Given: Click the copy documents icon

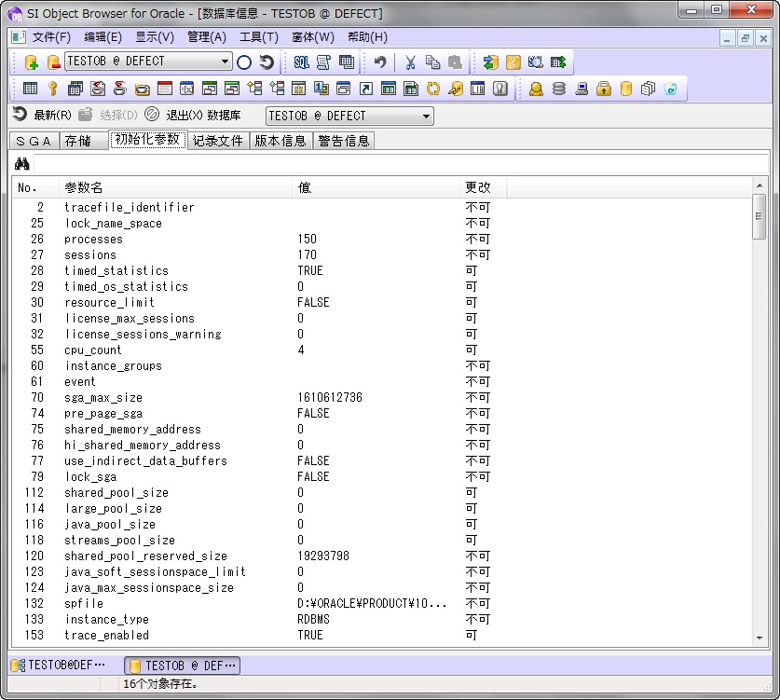Looking at the screenshot, I should pyautogui.click(x=432, y=62).
